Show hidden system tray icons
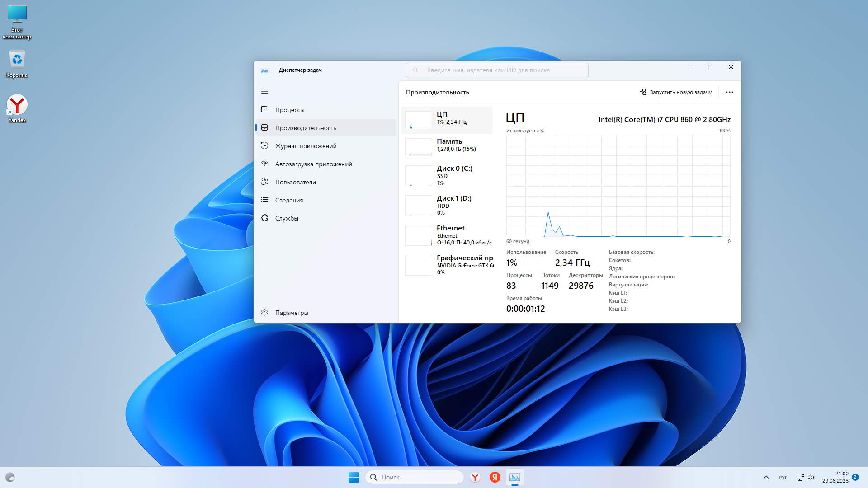 [766, 477]
